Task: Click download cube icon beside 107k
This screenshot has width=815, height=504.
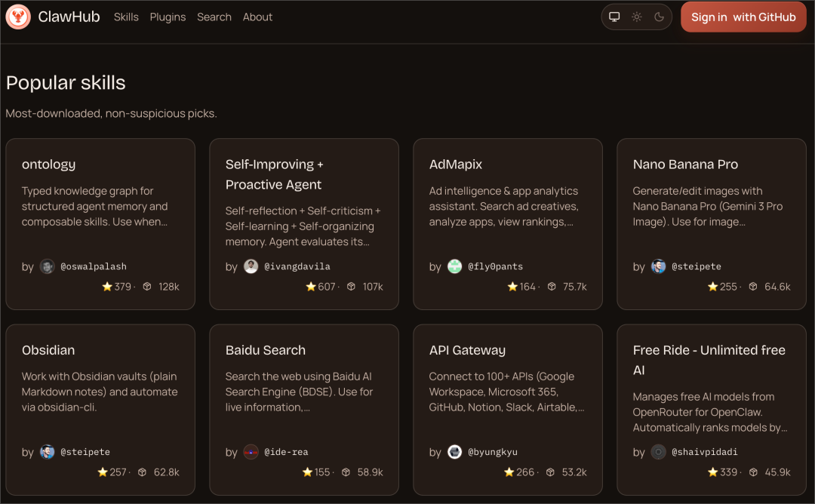Action: point(351,286)
